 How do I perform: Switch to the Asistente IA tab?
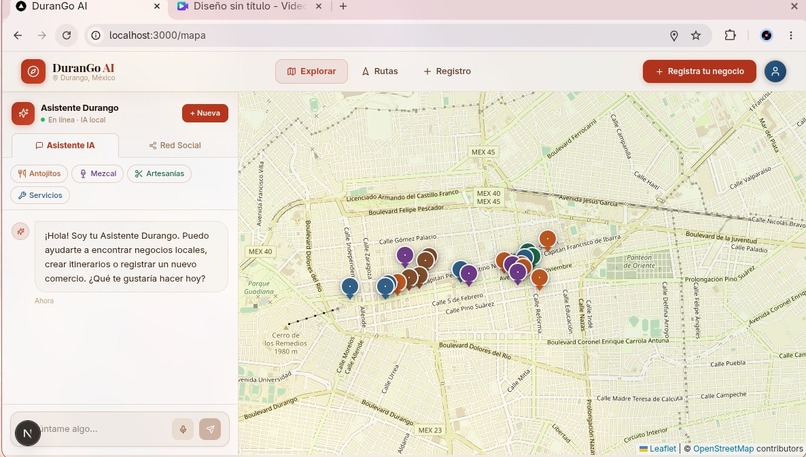pyautogui.click(x=65, y=145)
